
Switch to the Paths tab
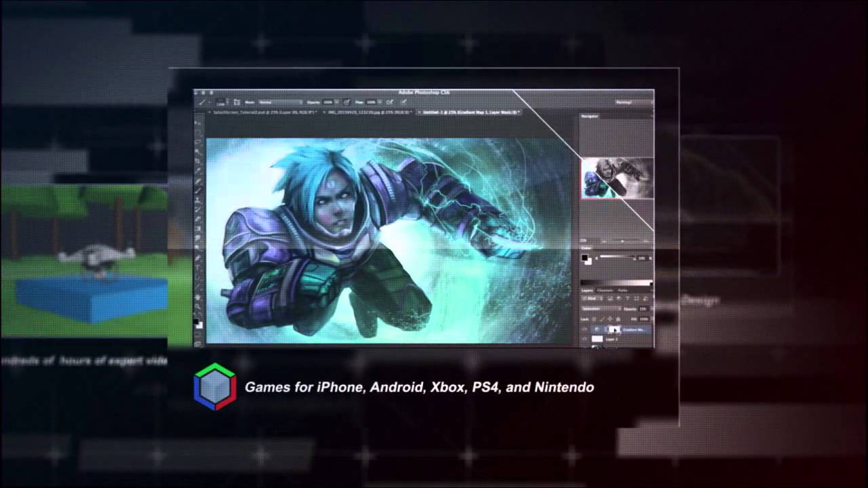pos(623,291)
